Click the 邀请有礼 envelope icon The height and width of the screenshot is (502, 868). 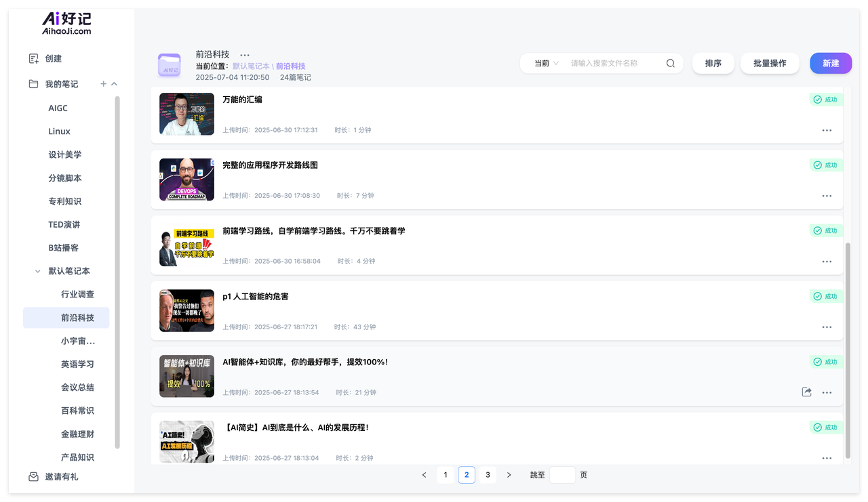(34, 477)
